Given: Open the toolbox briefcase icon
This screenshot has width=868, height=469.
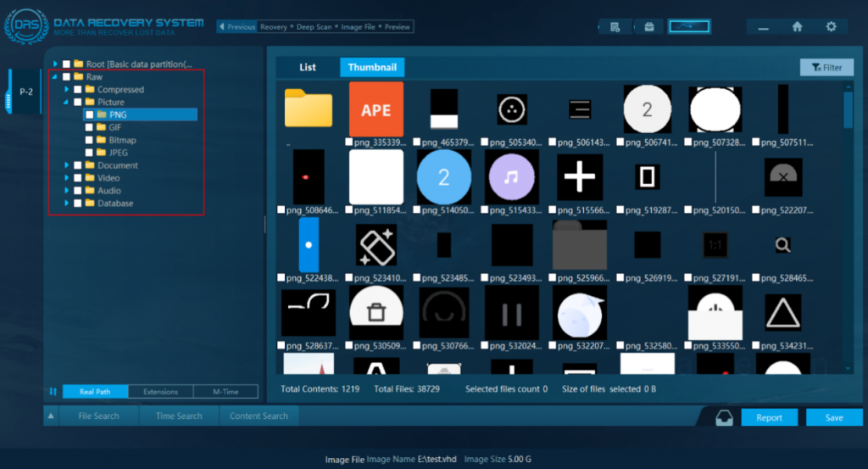Looking at the screenshot, I should click(649, 27).
